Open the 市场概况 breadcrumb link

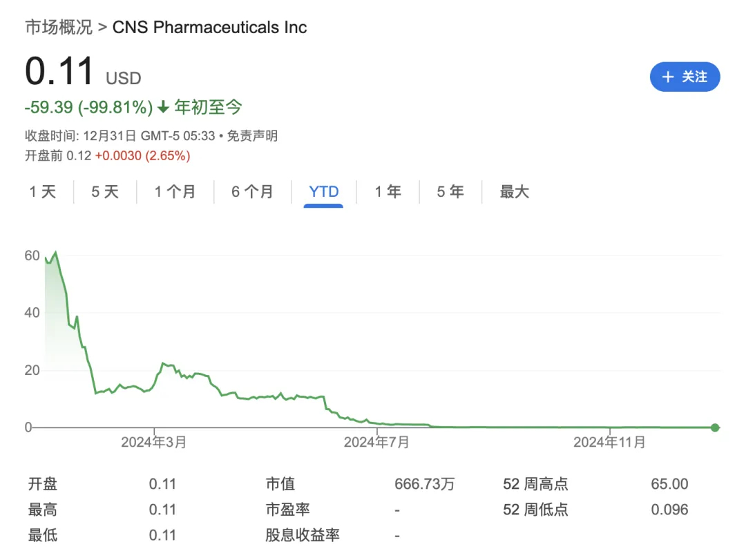pyautogui.click(x=59, y=28)
